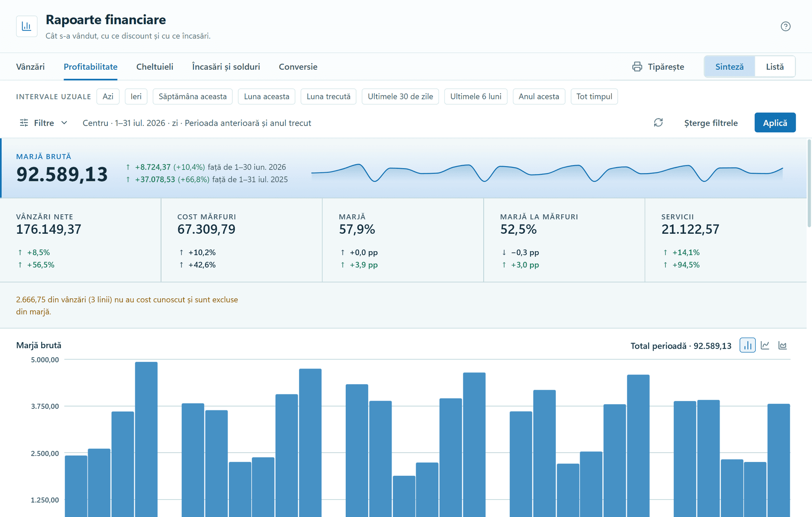812x517 pixels.
Task: Click the Marjă brută sparkline chart
Action: point(547,173)
